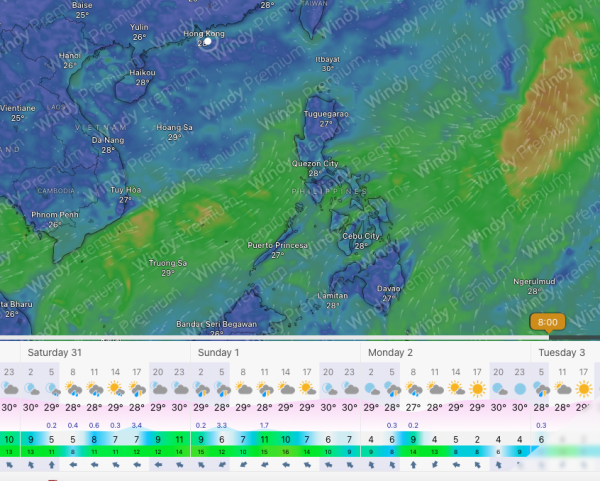Open the Tuesday 3 forecast day

(x=562, y=353)
